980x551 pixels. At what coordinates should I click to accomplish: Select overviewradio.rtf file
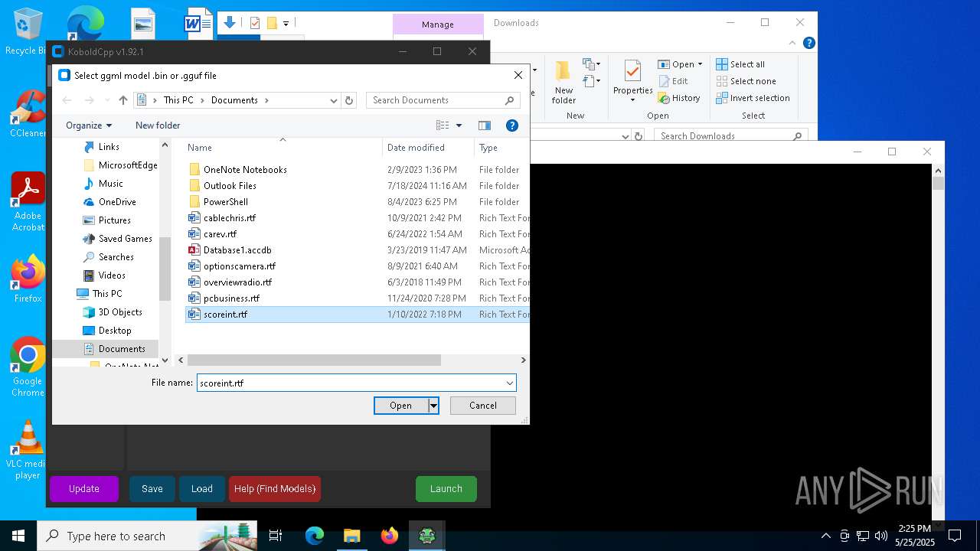click(237, 282)
